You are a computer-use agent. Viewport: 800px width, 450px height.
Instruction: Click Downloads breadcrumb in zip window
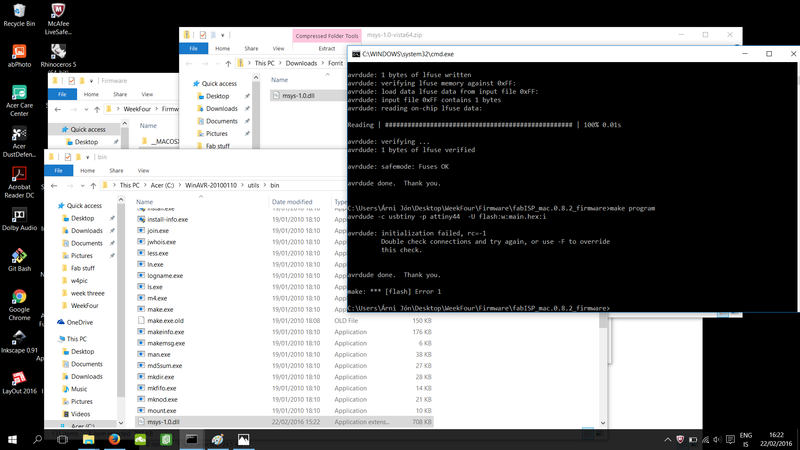pyautogui.click(x=301, y=63)
